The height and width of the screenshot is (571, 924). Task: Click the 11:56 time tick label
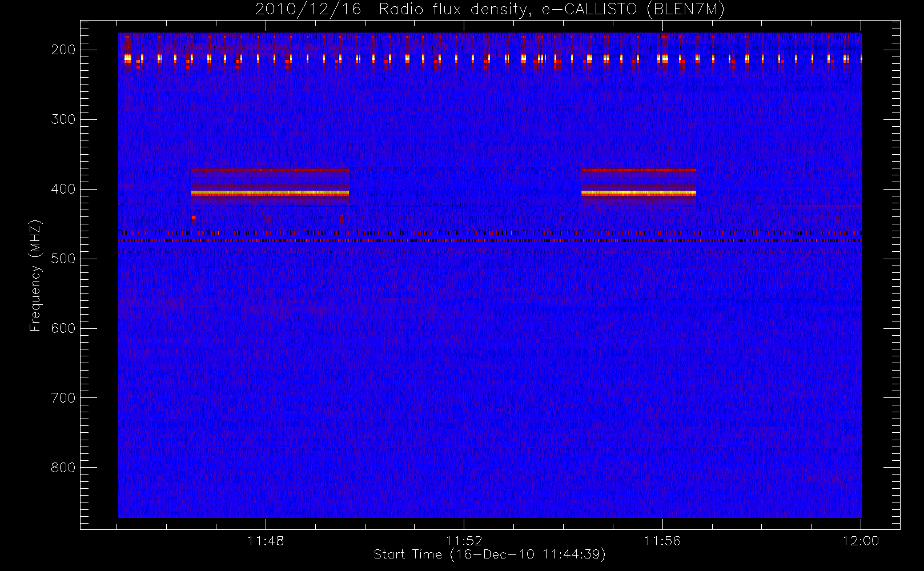pyautogui.click(x=662, y=541)
